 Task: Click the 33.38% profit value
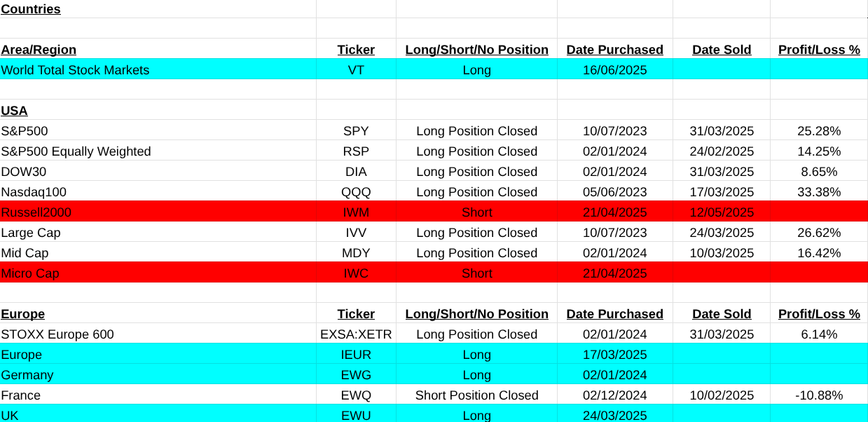[x=819, y=192]
